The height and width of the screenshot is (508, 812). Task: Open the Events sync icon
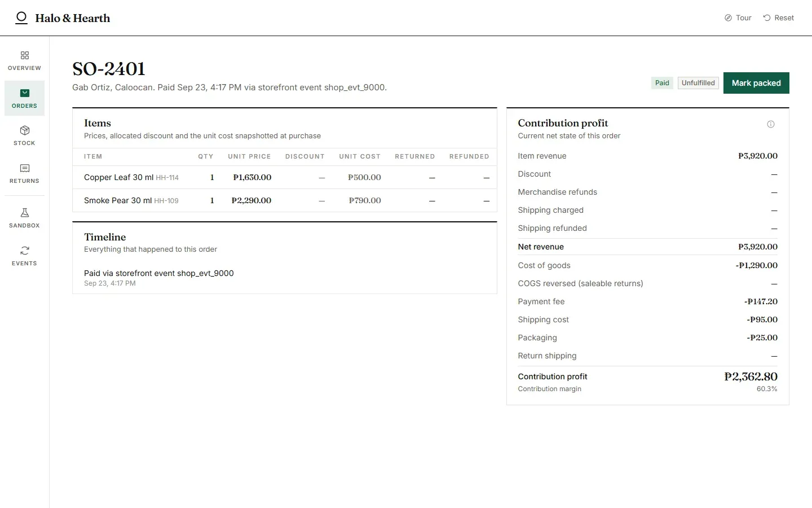25,251
